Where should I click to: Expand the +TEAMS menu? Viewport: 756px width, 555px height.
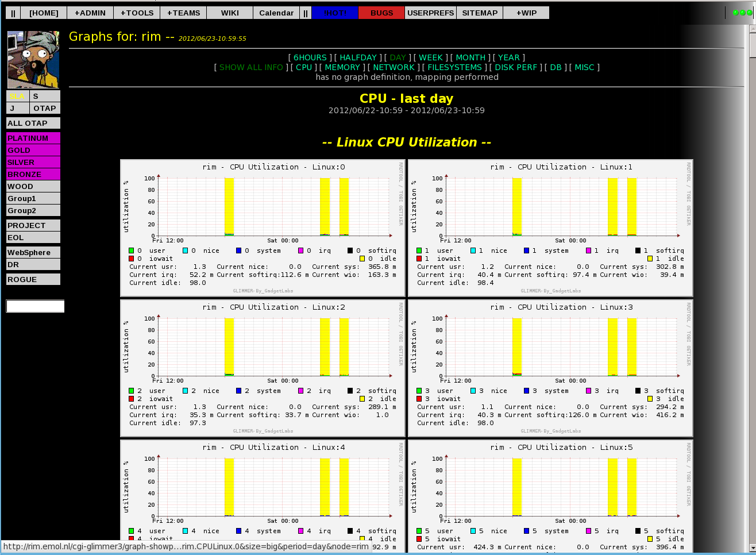click(x=184, y=13)
